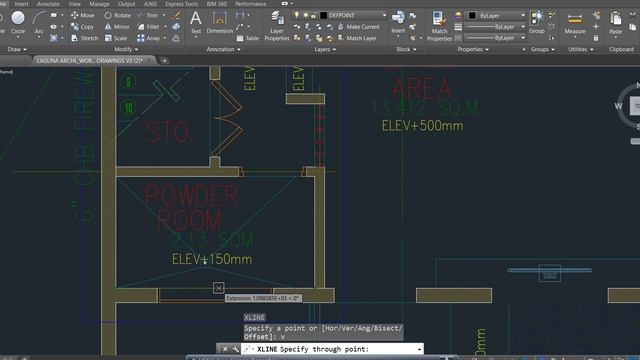This screenshot has height=360, width=640.
Task: Click the Explode tool icon
Action: point(176,27)
